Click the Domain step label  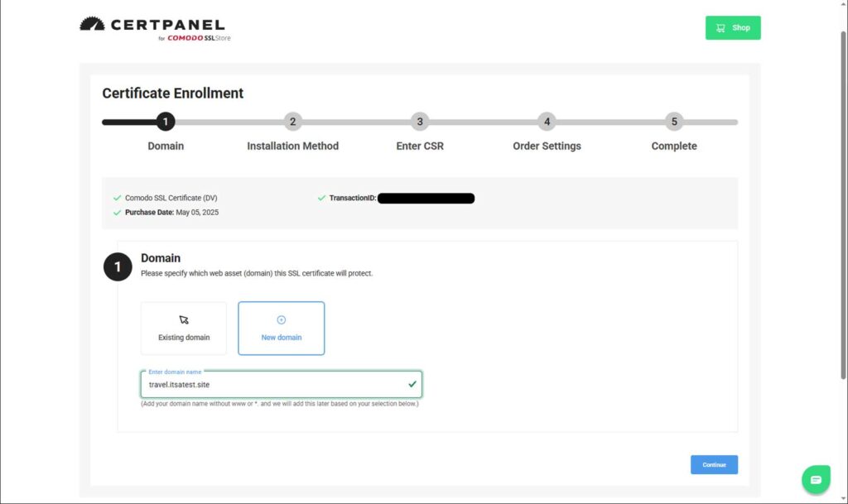(166, 146)
